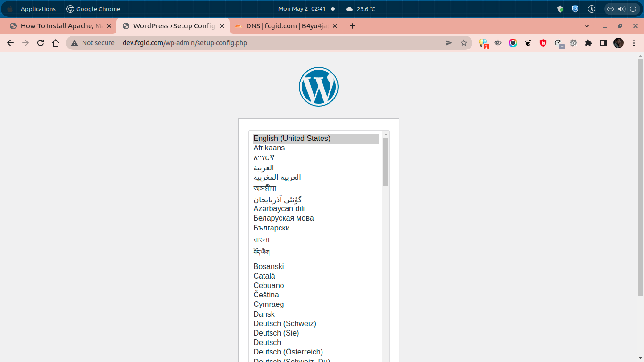Go back with the browser back arrow
The image size is (644, 362).
[10, 43]
